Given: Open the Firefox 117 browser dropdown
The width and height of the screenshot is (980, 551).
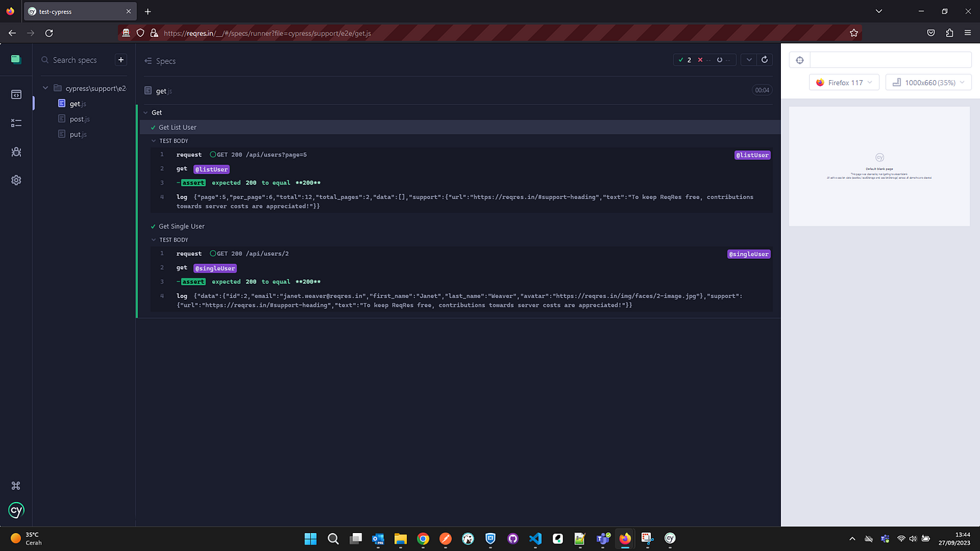Looking at the screenshot, I should 844,82.
